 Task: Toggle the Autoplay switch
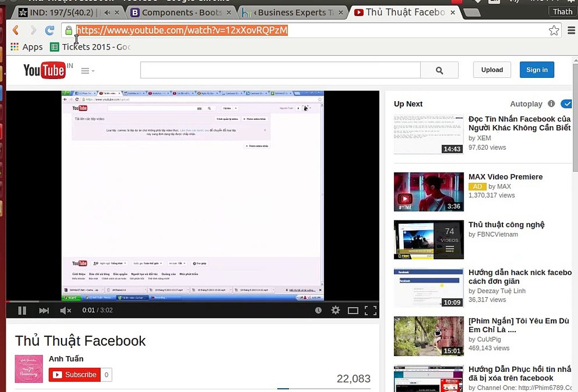point(566,104)
